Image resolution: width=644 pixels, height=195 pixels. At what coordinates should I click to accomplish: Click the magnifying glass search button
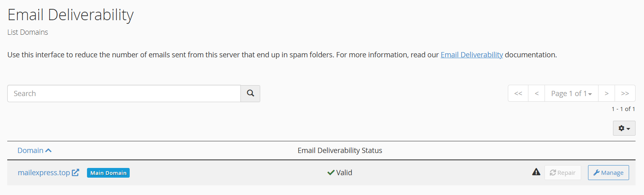[x=250, y=93]
